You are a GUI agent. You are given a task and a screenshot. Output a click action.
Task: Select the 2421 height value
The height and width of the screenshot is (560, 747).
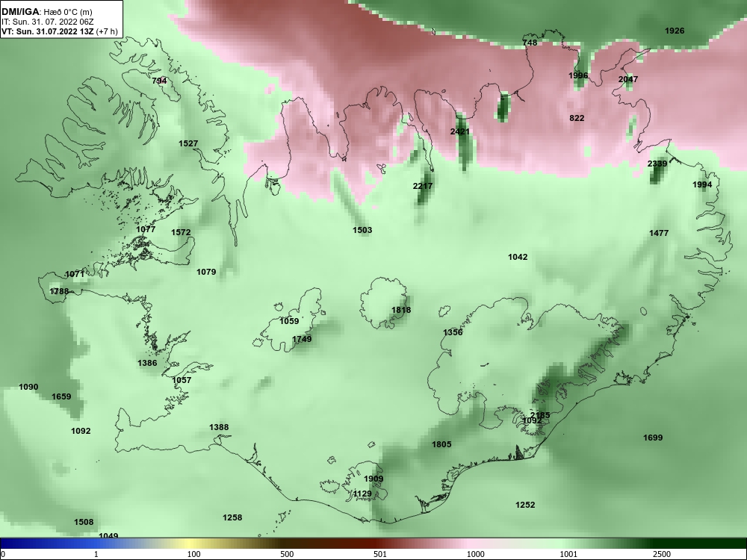[460, 131]
